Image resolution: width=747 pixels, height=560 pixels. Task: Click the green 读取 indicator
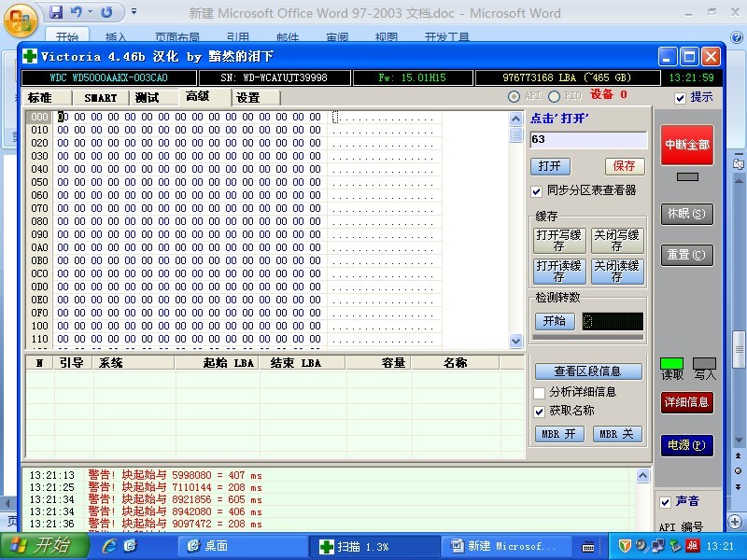coord(671,364)
